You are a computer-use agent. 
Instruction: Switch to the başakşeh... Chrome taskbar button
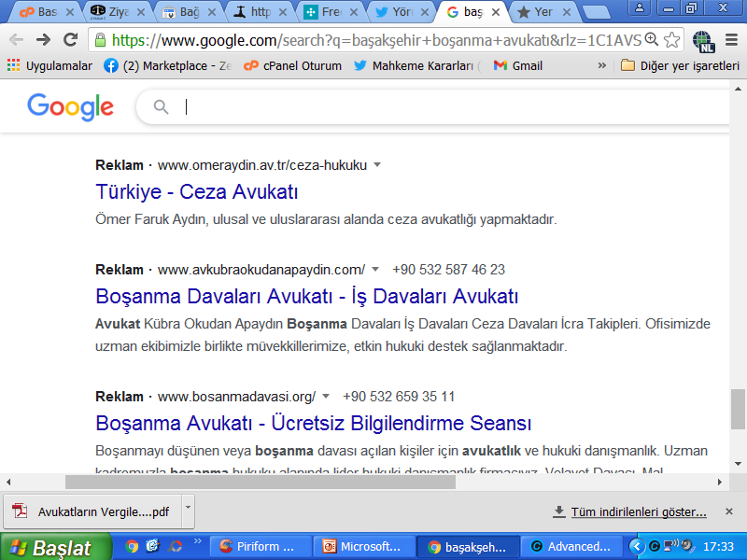tap(468, 547)
